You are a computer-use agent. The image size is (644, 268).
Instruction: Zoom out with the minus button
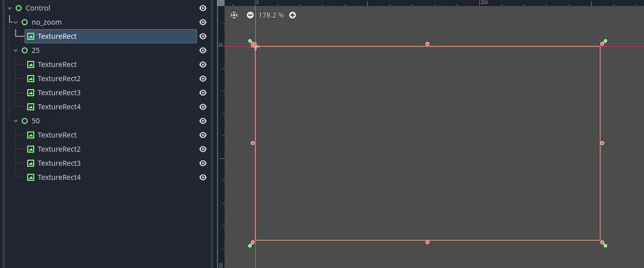tap(250, 15)
